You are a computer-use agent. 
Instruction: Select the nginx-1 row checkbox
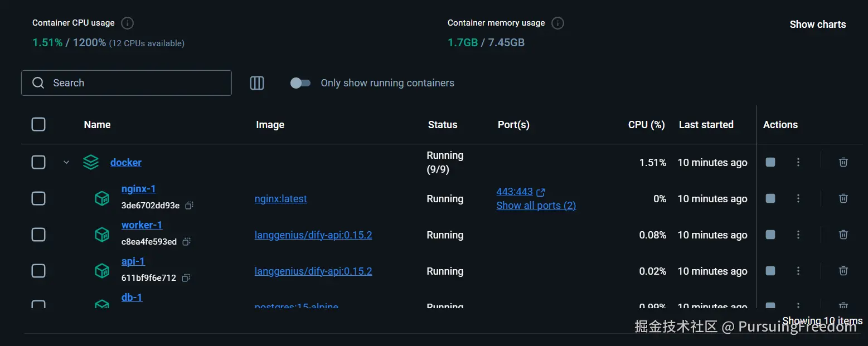pos(38,198)
